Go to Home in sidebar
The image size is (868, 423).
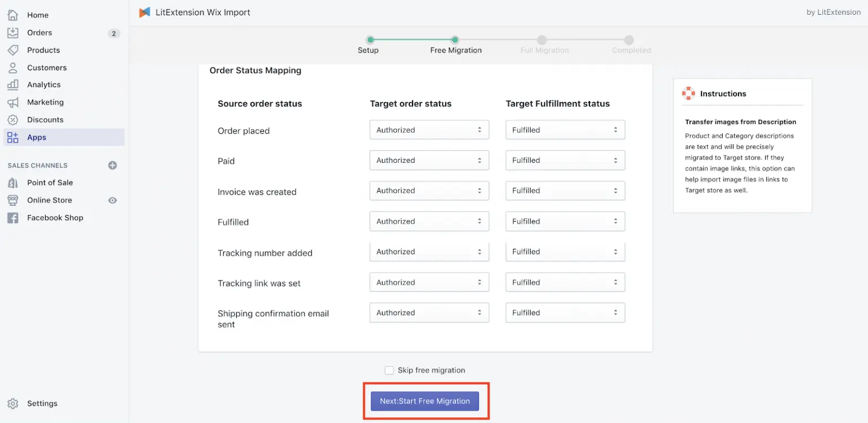click(38, 15)
